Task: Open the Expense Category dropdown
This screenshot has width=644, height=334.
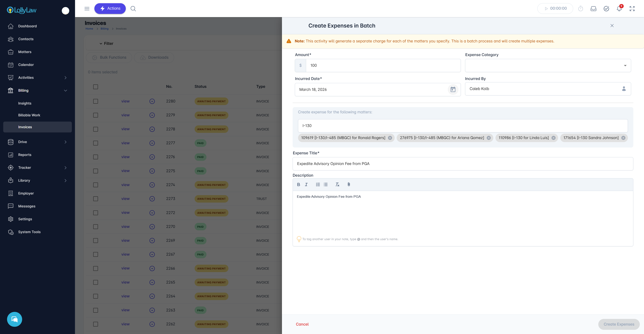Action: [548, 65]
